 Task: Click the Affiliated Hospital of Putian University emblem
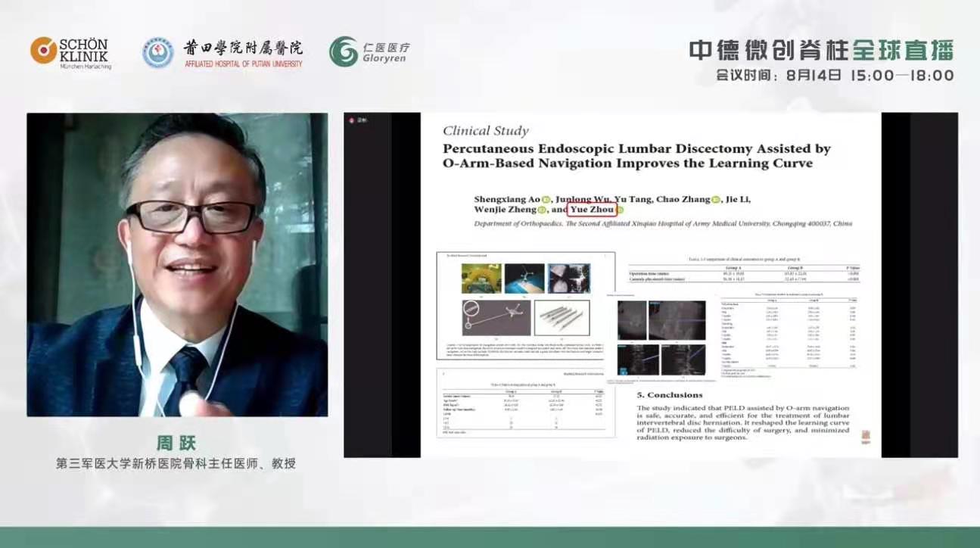[157, 52]
